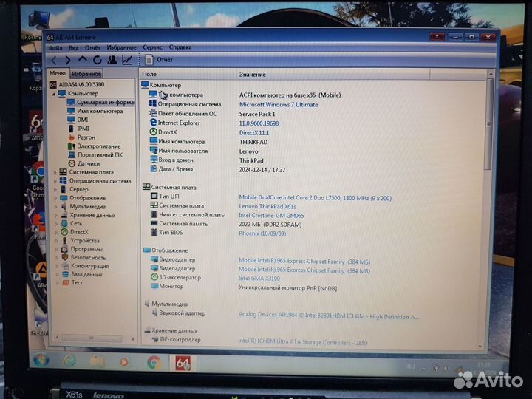Switch to the Избранное tab
The width and height of the screenshot is (532, 399).
tap(86, 74)
